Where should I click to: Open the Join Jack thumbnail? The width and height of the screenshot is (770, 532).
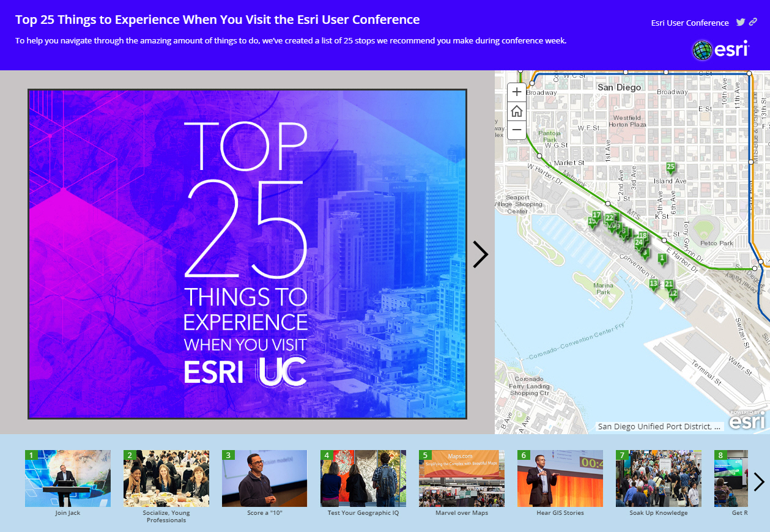click(67, 479)
